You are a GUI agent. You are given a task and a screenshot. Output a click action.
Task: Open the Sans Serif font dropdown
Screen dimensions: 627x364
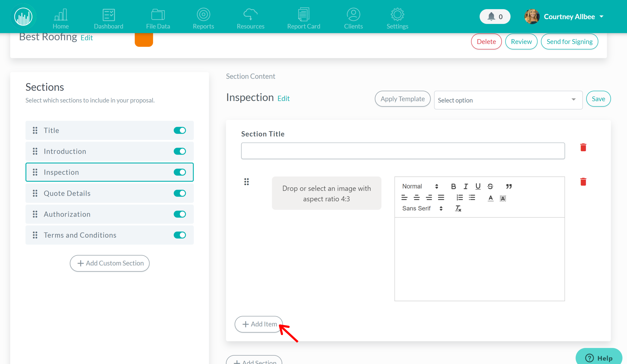click(422, 208)
